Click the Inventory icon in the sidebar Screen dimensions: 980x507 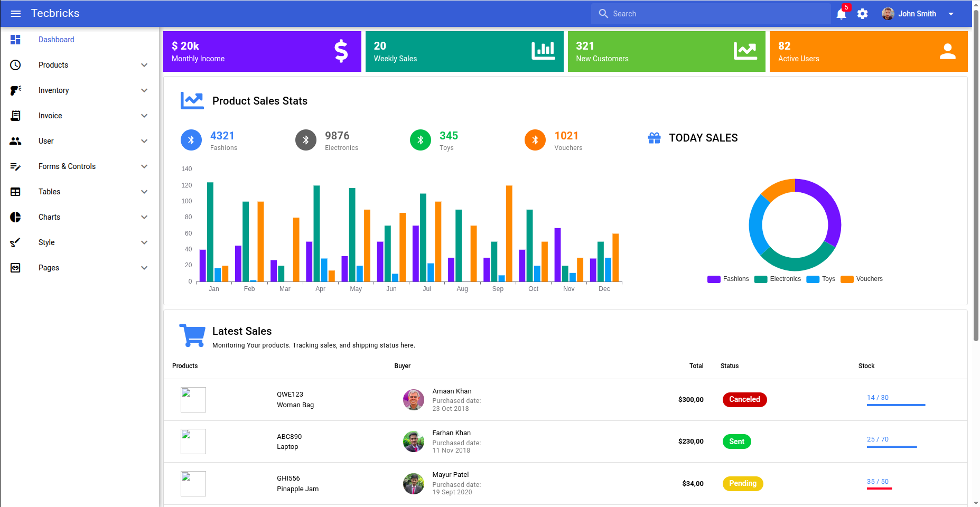coord(15,90)
